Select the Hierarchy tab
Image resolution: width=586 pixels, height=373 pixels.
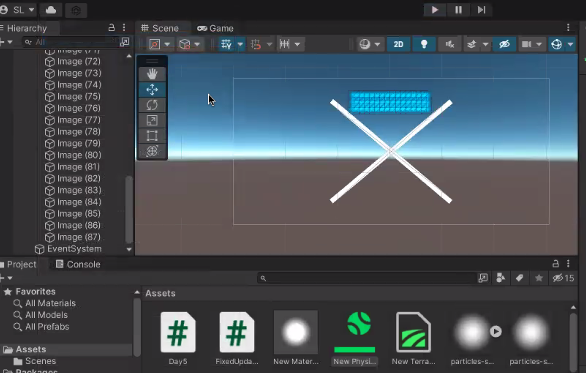coord(27,28)
